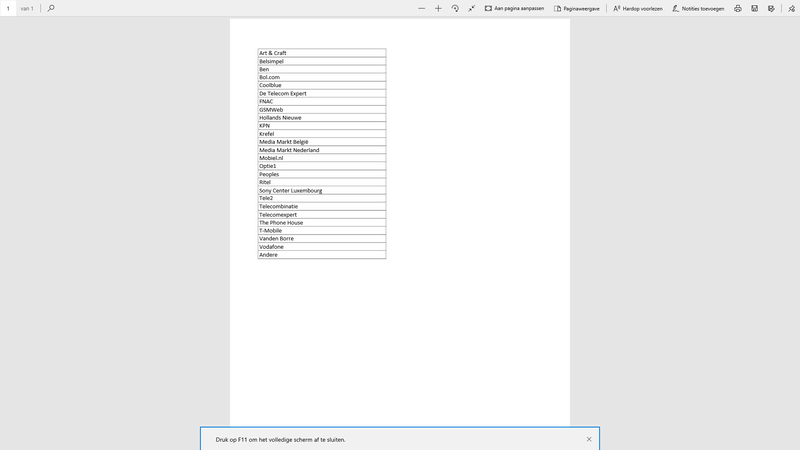Click De Telecom Expert row
Image resolution: width=800 pixels, height=450 pixels.
pyautogui.click(x=321, y=93)
